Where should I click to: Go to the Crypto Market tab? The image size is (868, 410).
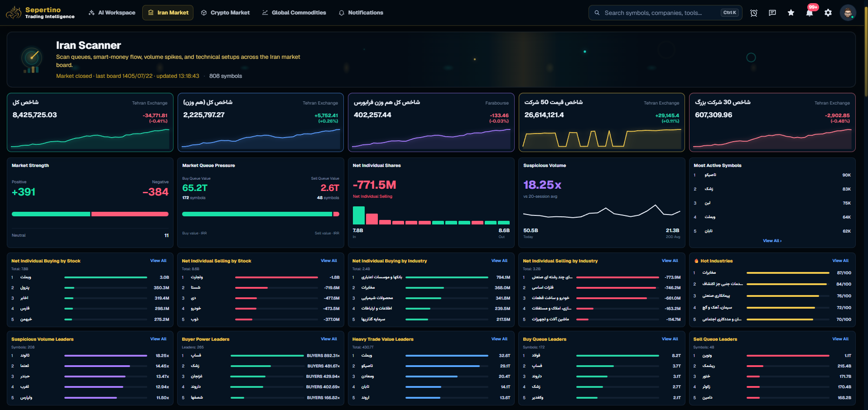pyautogui.click(x=226, y=13)
